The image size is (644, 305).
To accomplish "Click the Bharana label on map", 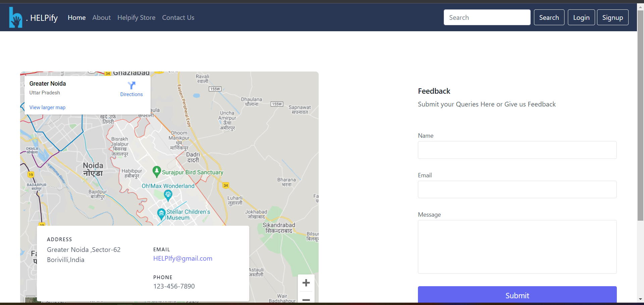I will [286, 182].
